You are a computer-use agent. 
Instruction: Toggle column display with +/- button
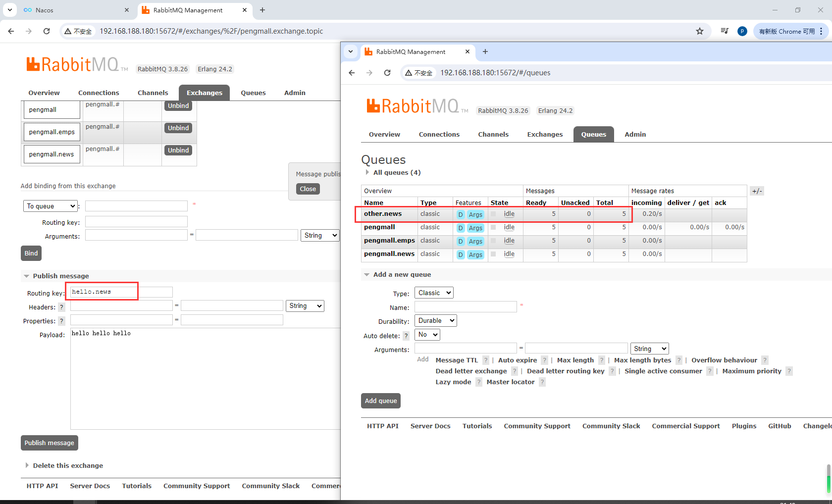coord(757,191)
